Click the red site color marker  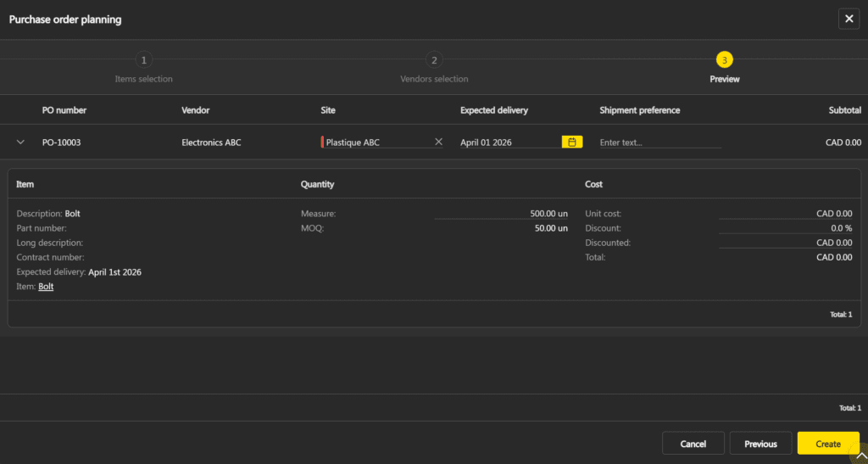pos(322,143)
